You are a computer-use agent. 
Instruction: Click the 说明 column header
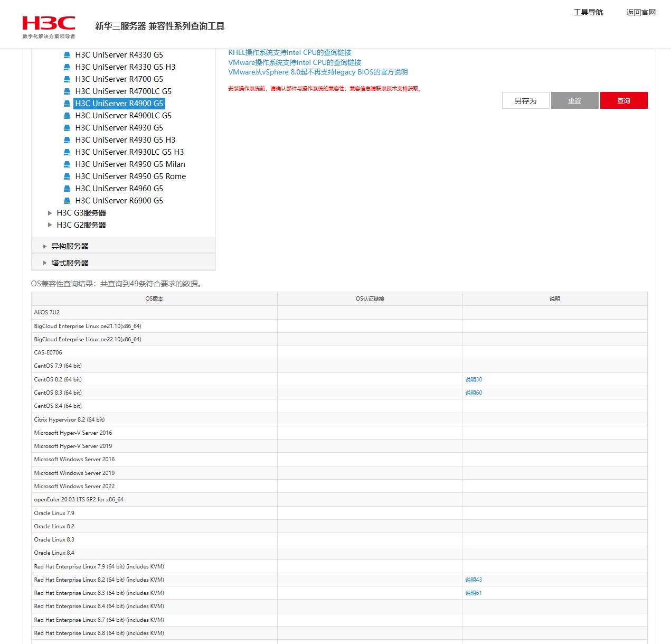click(555, 298)
